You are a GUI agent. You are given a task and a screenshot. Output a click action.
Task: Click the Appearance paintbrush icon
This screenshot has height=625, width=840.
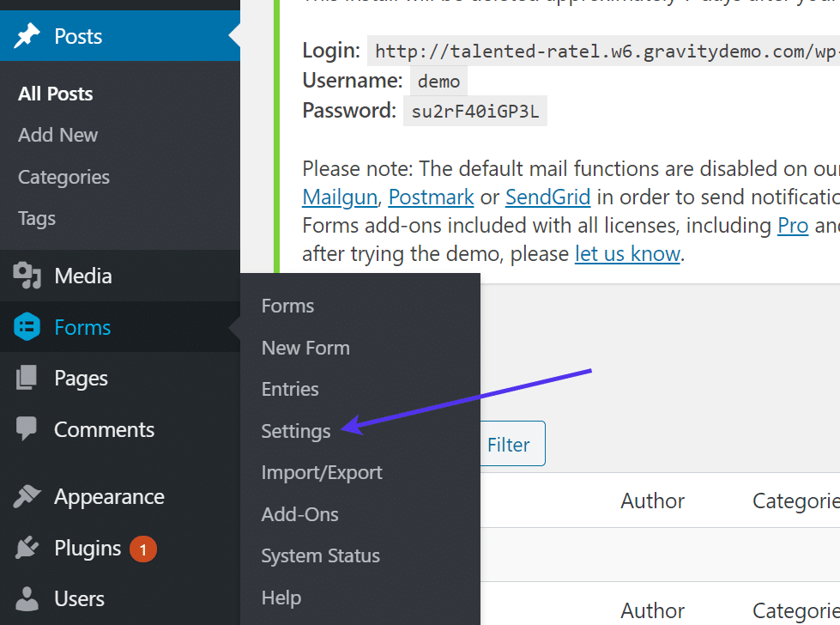(x=27, y=497)
